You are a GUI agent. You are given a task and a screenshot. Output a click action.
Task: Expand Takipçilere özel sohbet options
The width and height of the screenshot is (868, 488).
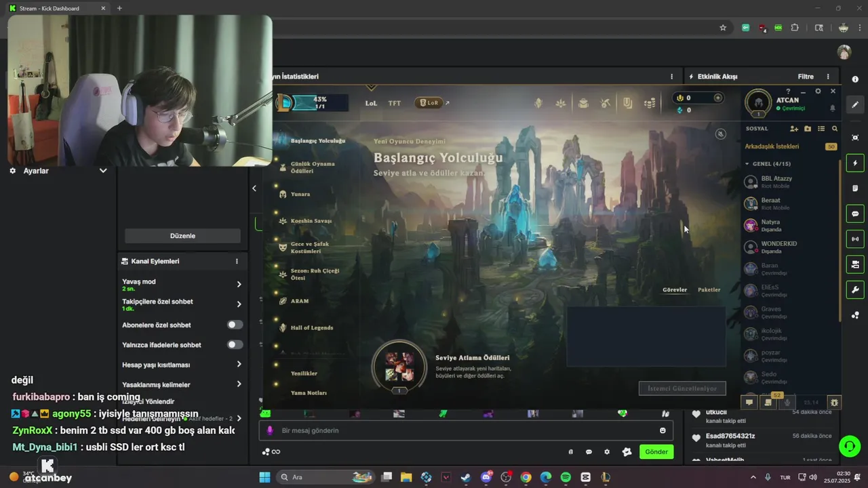[239, 304]
